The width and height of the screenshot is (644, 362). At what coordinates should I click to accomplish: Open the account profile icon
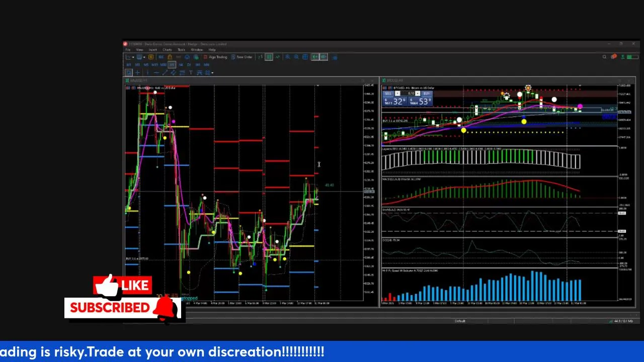point(622,57)
